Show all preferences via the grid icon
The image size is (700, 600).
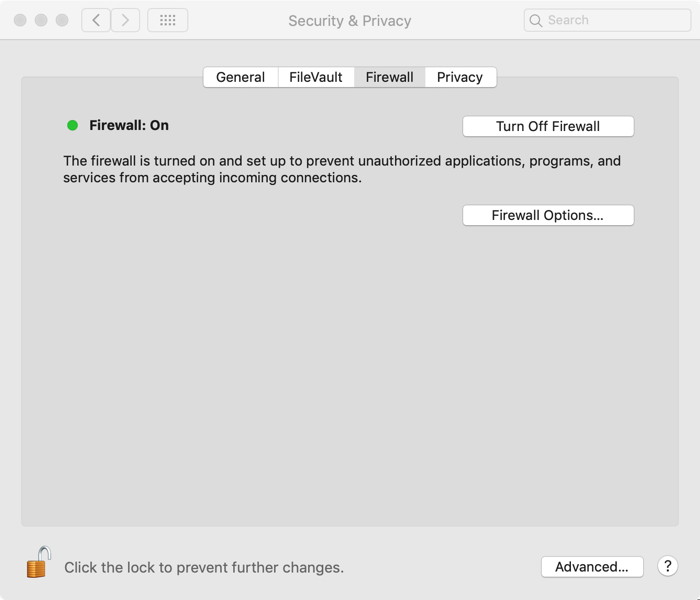167,20
